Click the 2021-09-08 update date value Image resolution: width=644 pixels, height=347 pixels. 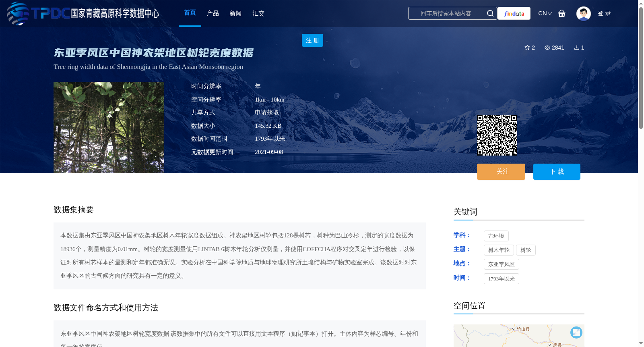269,152
